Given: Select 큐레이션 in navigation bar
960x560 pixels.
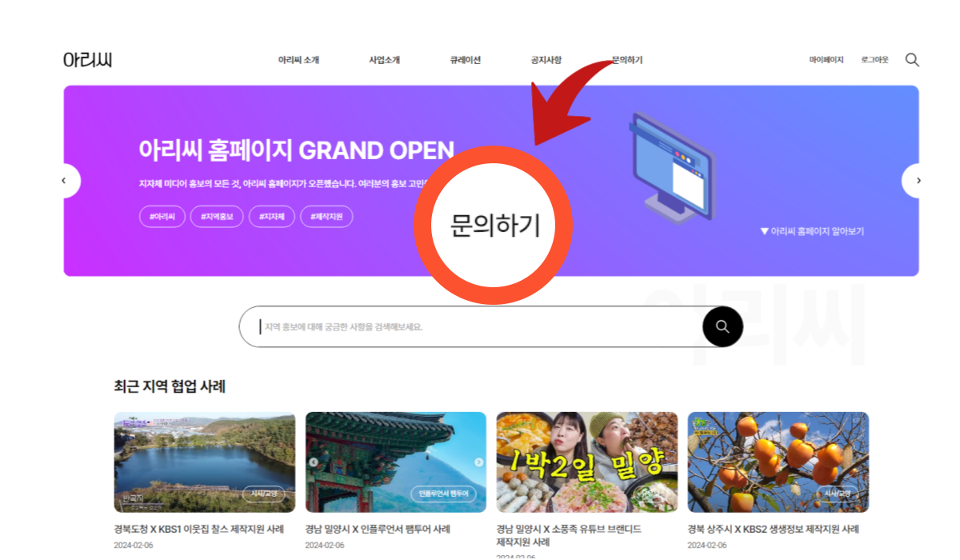Looking at the screenshot, I should (x=465, y=60).
